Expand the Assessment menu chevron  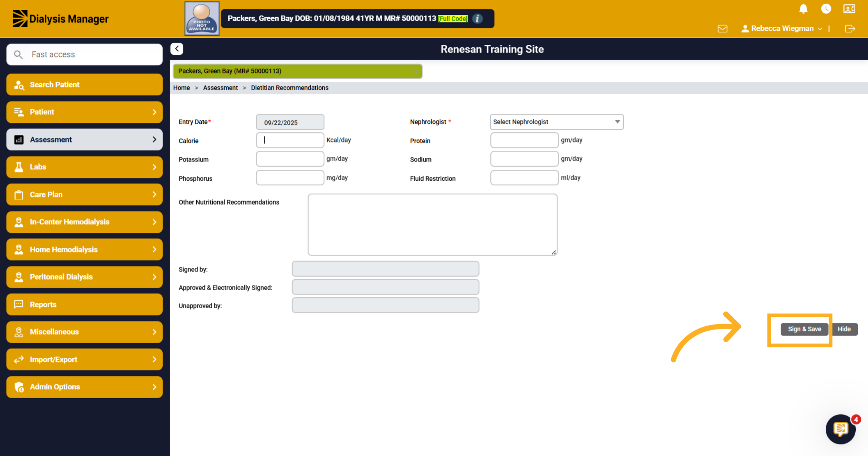tap(154, 139)
